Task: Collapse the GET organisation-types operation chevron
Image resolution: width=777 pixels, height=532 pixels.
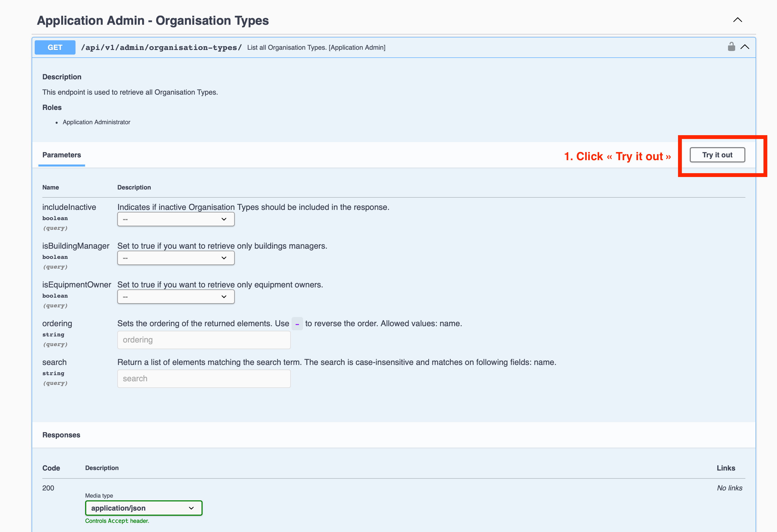Action: (x=745, y=47)
